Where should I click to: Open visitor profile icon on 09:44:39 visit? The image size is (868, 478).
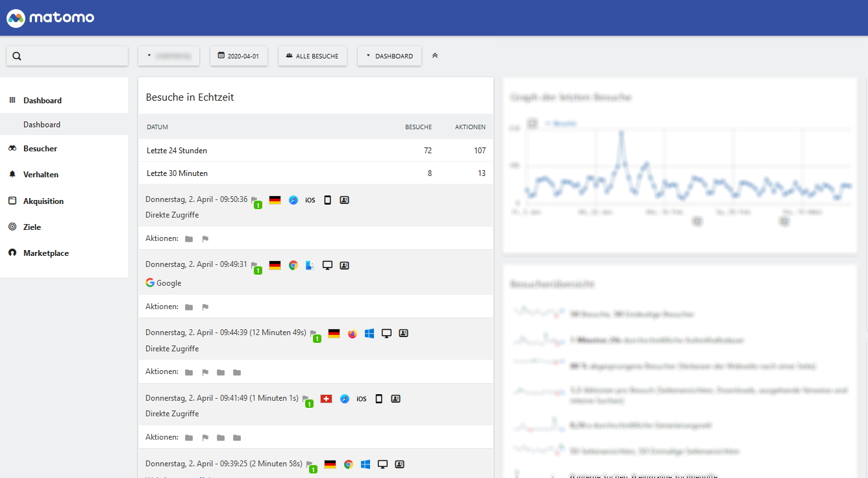(403, 333)
